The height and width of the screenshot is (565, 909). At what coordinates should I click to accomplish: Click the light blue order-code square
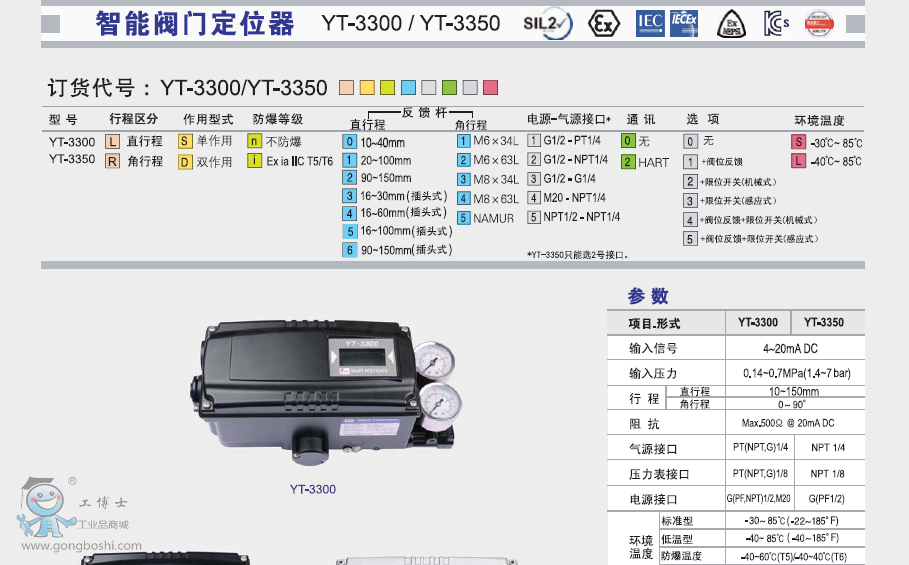pos(408,88)
